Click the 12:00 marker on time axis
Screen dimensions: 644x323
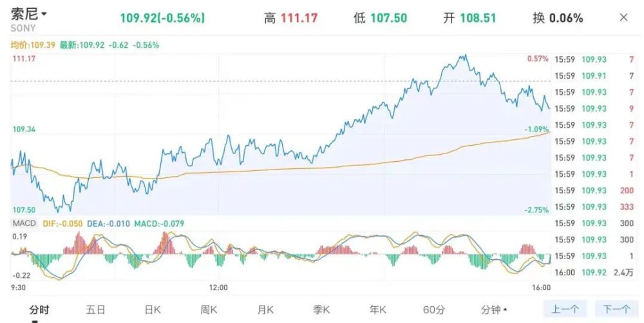(219, 287)
